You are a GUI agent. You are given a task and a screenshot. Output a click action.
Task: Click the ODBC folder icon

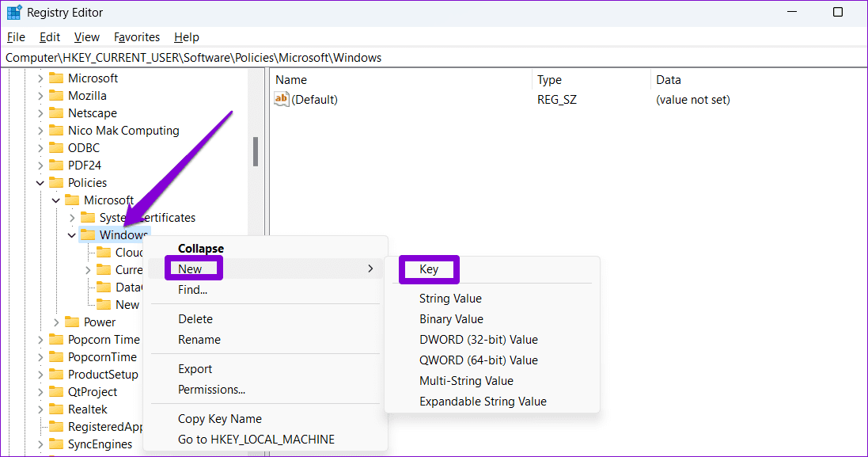point(56,148)
